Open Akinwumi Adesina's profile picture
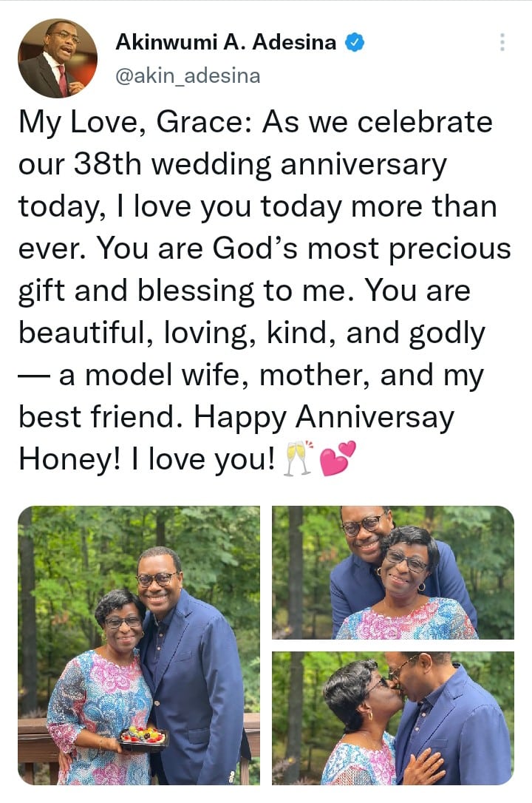Screen dimensions: 532x803 coord(58,58)
